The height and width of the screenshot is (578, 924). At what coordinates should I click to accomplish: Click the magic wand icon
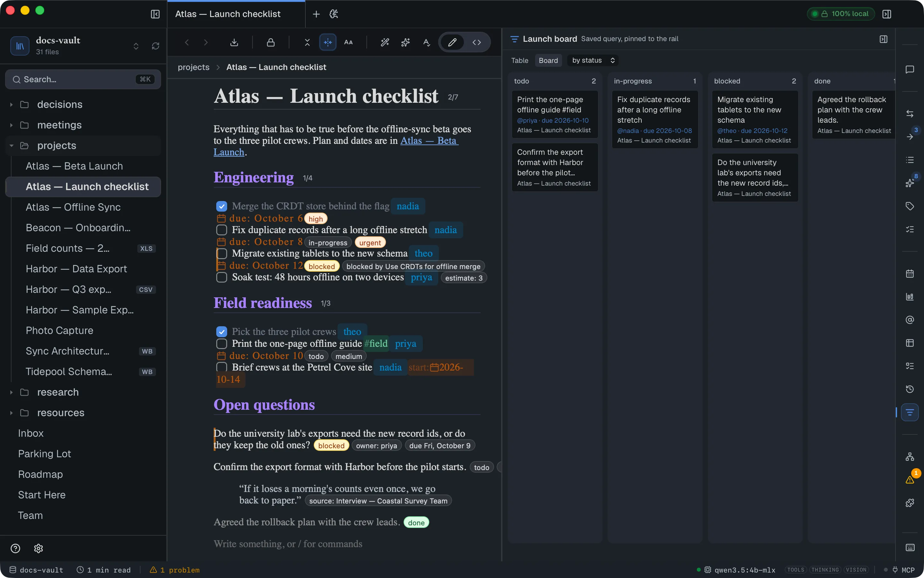tap(385, 42)
